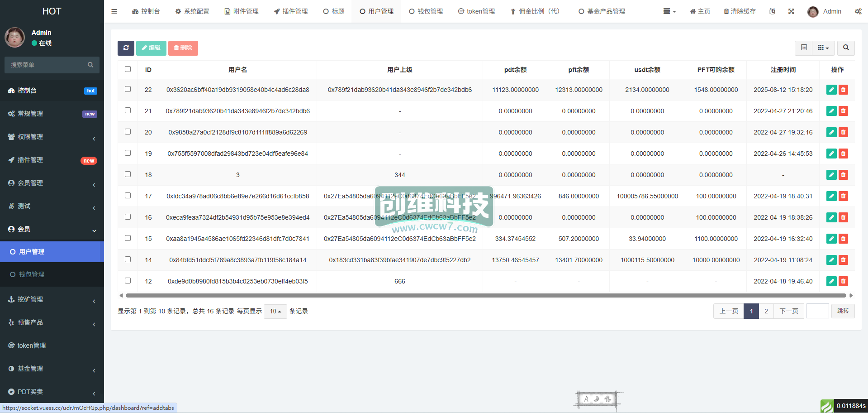Expand 测试 sidebar menu
The width and height of the screenshot is (868, 413).
pos(52,206)
